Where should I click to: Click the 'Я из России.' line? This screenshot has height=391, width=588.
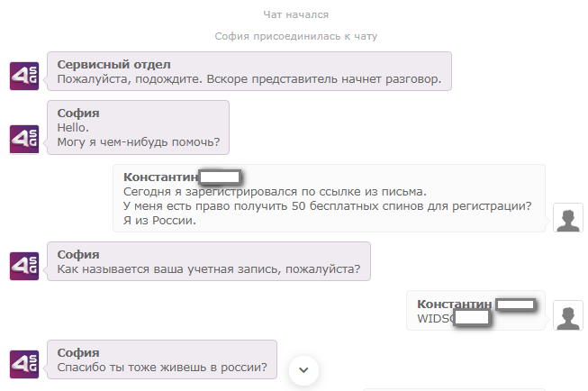tap(159, 220)
